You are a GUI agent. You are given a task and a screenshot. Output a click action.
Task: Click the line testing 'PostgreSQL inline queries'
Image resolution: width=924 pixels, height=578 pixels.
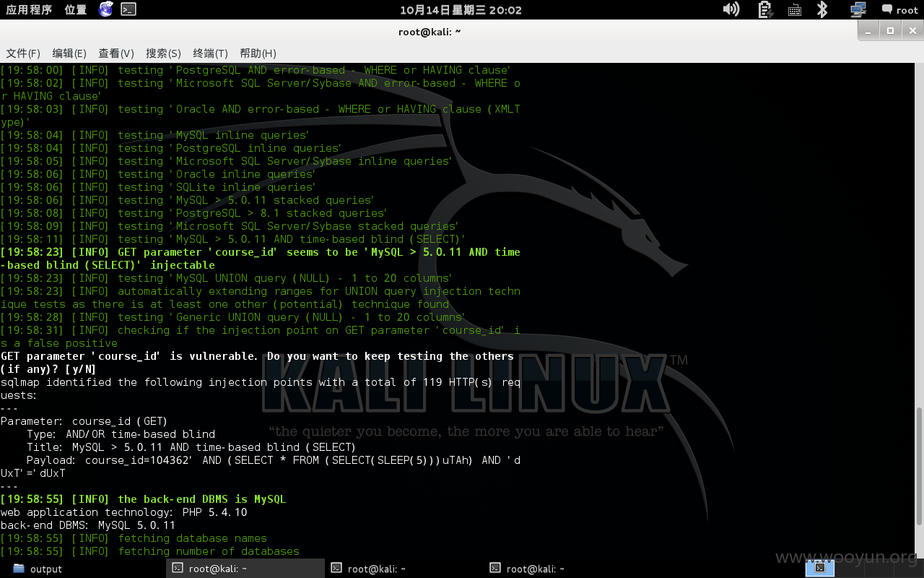click(x=171, y=148)
